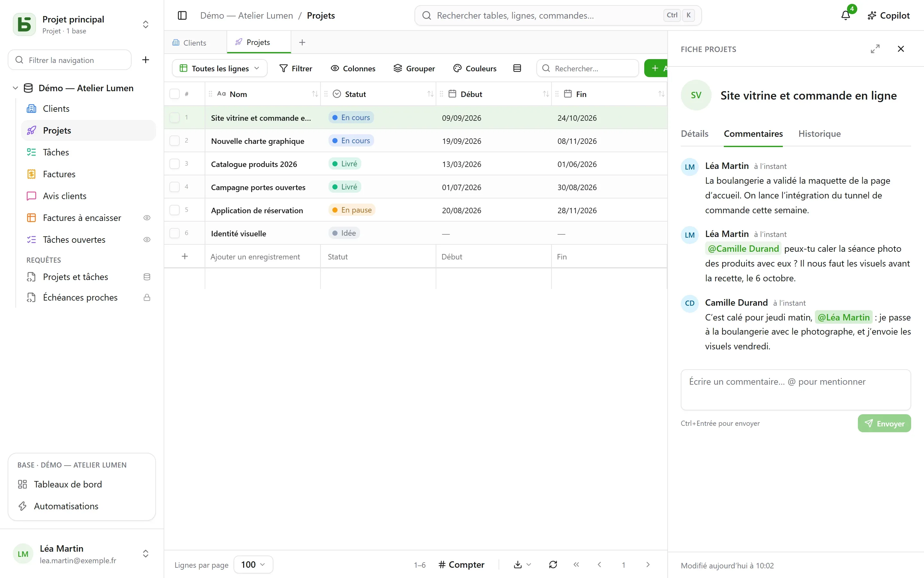Change the rows per page value 100
The width and height of the screenshot is (924, 578).
tap(253, 564)
